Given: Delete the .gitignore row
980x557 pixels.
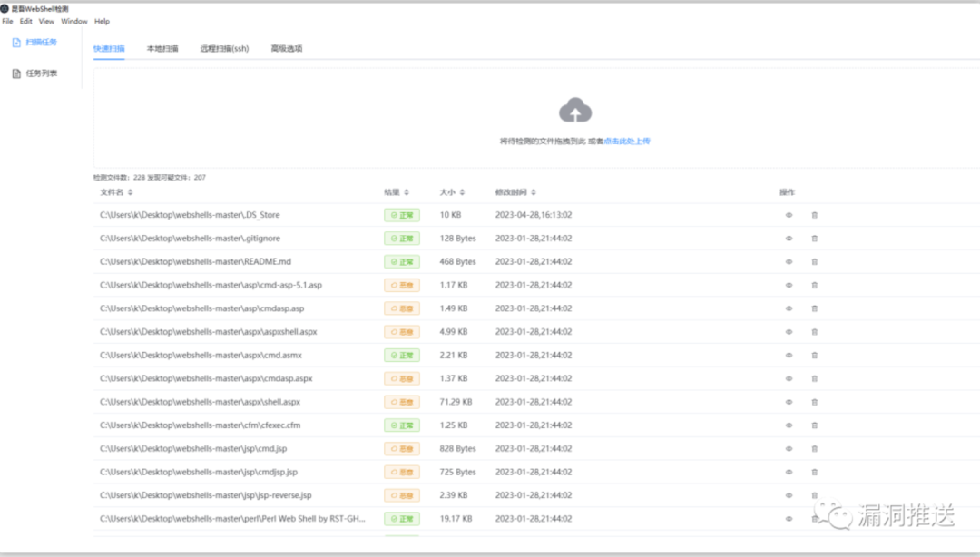Looking at the screenshot, I should (814, 239).
